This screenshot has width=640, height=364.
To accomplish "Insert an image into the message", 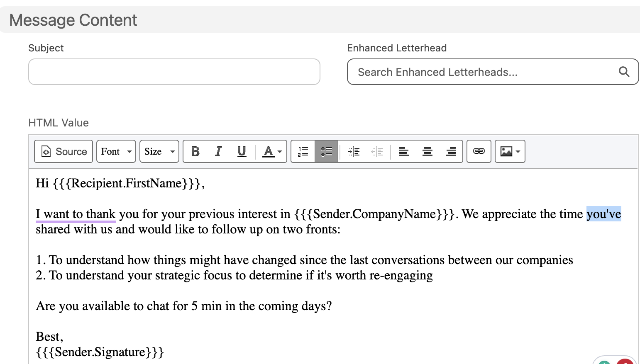I will pos(507,151).
